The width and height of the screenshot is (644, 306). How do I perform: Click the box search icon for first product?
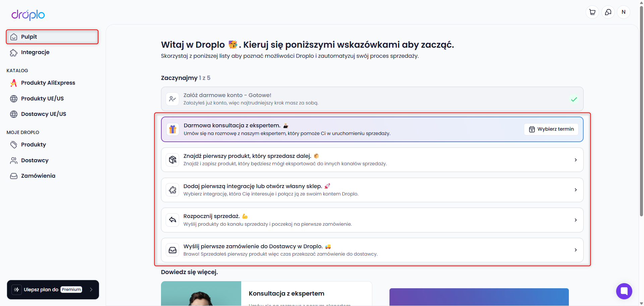[173, 160]
